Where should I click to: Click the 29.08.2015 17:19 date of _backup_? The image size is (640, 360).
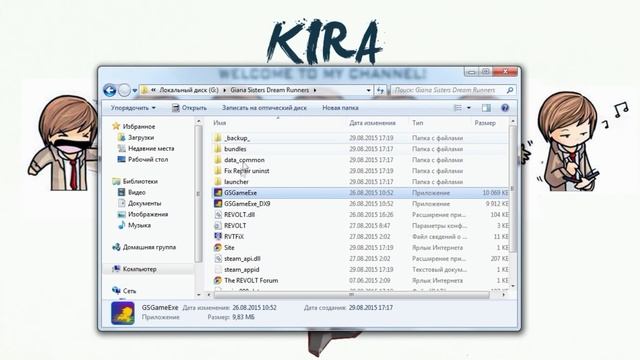tap(371, 138)
